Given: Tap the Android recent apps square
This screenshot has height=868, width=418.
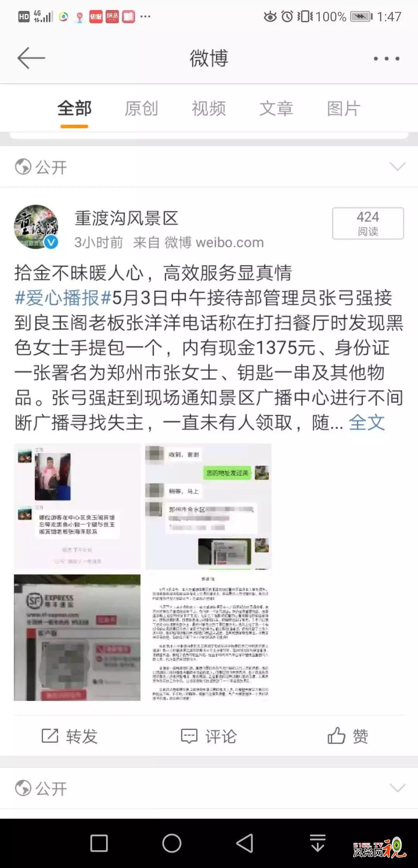Looking at the screenshot, I should click(99, 843).
